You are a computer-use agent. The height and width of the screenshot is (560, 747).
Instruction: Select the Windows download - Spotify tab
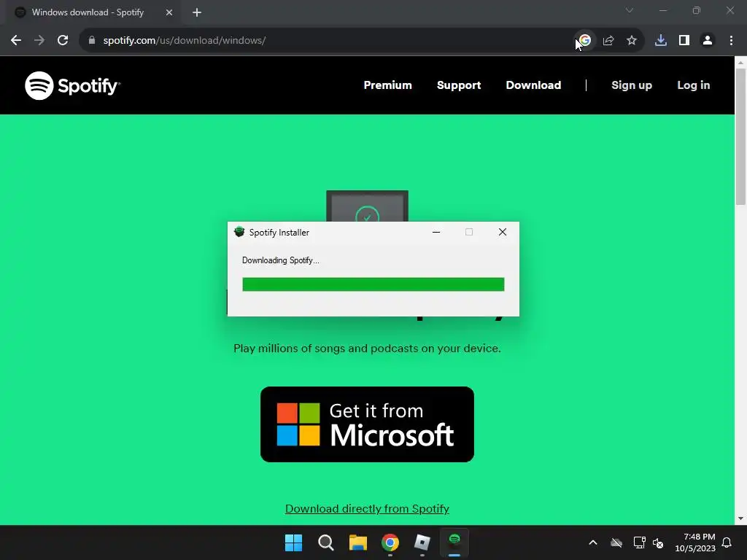pyautogui.click(x=93, y=13)
